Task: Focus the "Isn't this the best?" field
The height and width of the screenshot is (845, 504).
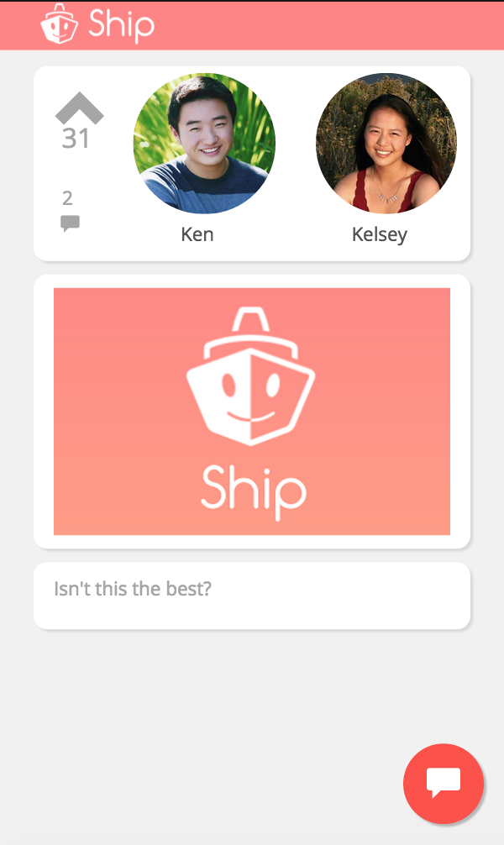Action: 252,596
